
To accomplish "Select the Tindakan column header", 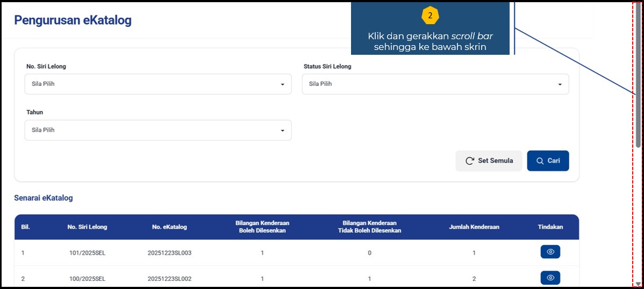I will click(x=550, y=227).
